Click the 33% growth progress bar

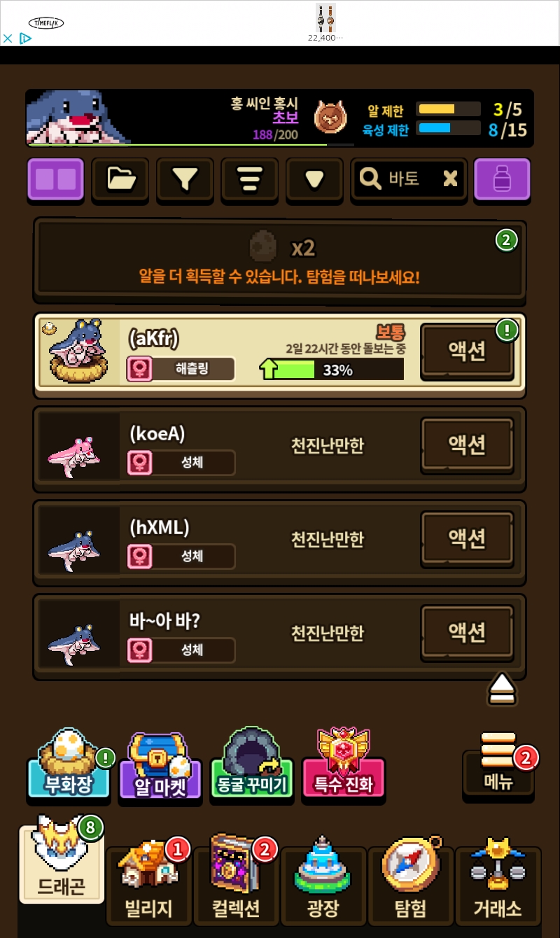click(x=331, y=370)
